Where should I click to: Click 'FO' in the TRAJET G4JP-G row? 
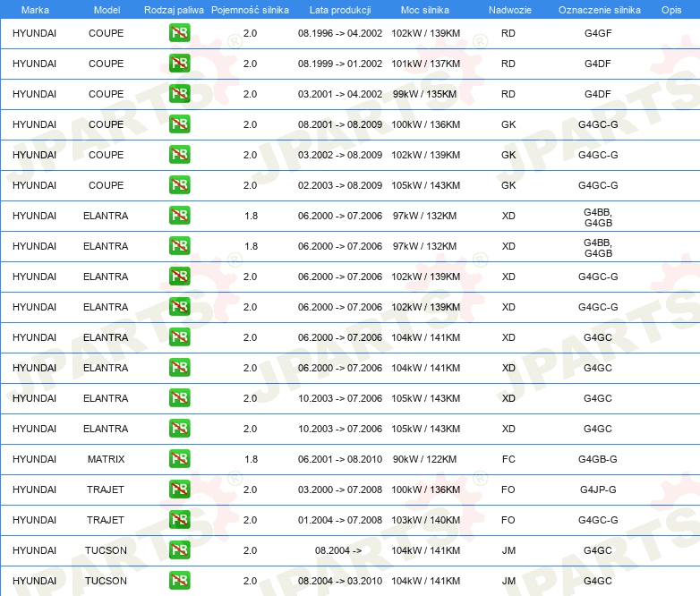pos(508,490)
